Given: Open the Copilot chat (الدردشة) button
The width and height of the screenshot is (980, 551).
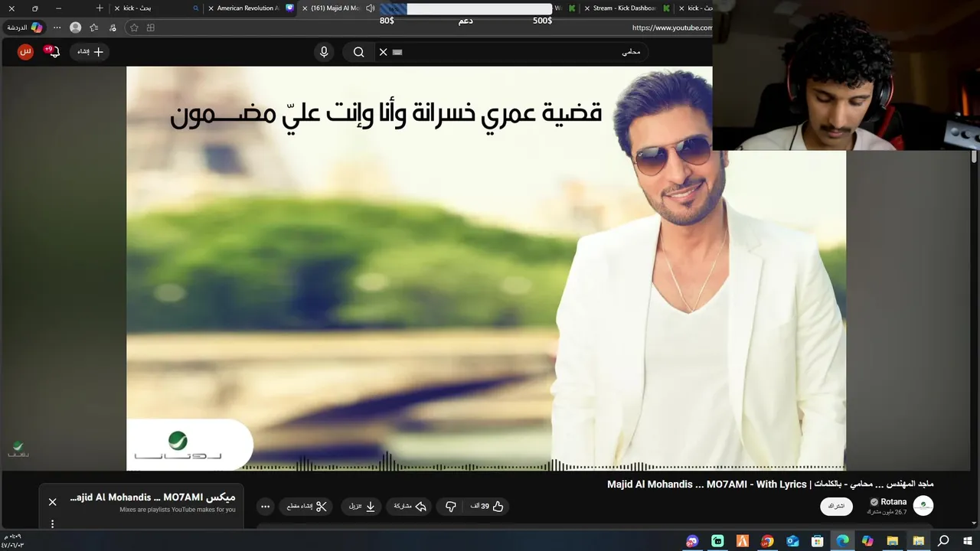Looking at the screenshot, I should pyautogui.click(x=25, y=28).
